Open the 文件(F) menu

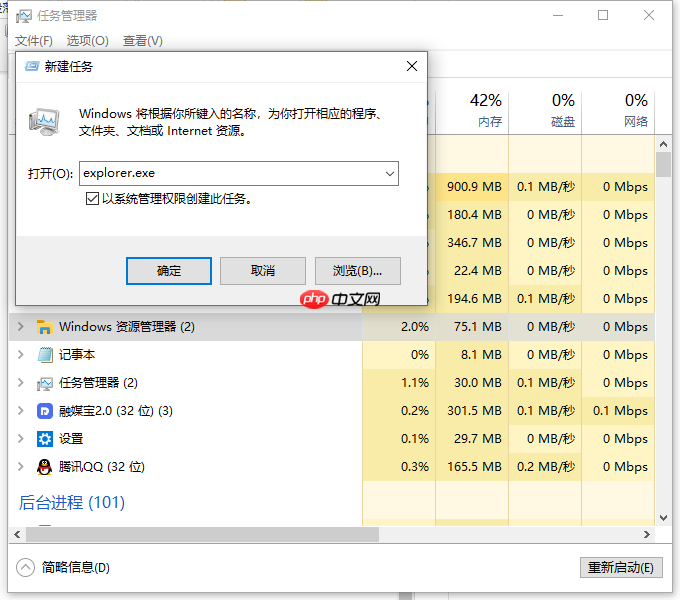click(34, 41)
